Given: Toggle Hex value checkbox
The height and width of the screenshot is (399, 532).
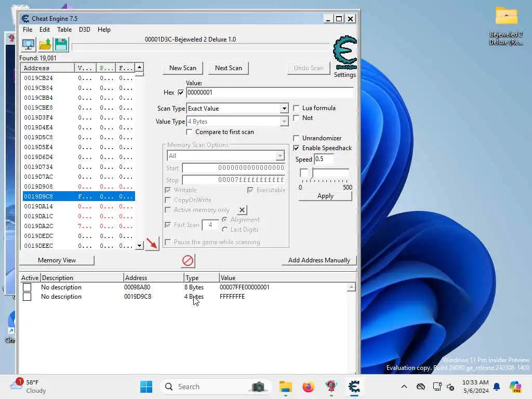Looking at the screenshot, I should click(x=180, y=92).
